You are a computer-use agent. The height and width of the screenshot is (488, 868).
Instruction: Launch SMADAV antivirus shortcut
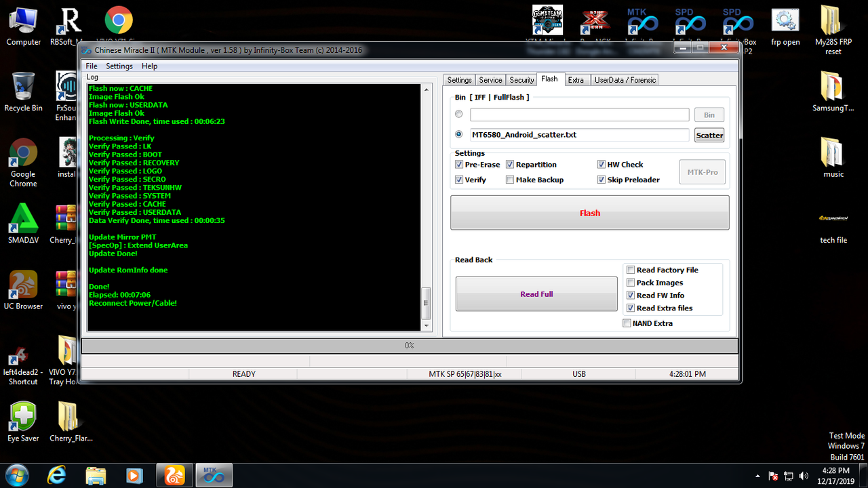coord(23,224)
